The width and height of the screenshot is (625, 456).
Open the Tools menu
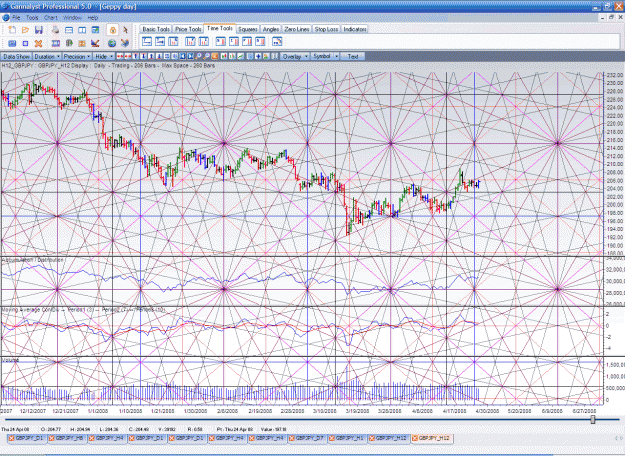pos(32,18)
